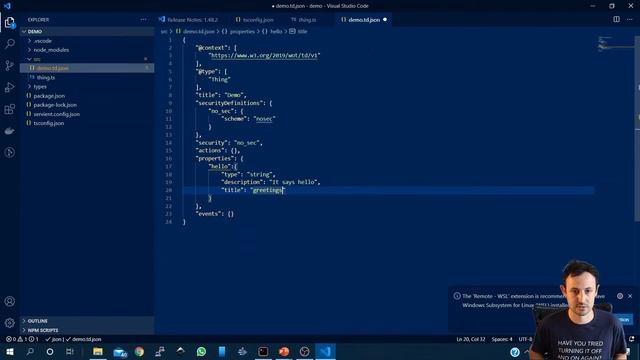Open File Explorer from taskbar

98,351
